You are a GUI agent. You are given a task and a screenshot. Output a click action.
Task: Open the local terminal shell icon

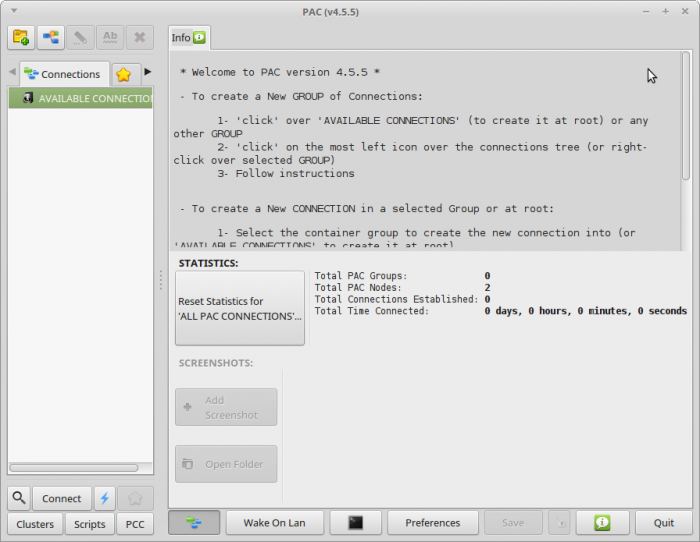coord(355,523)
